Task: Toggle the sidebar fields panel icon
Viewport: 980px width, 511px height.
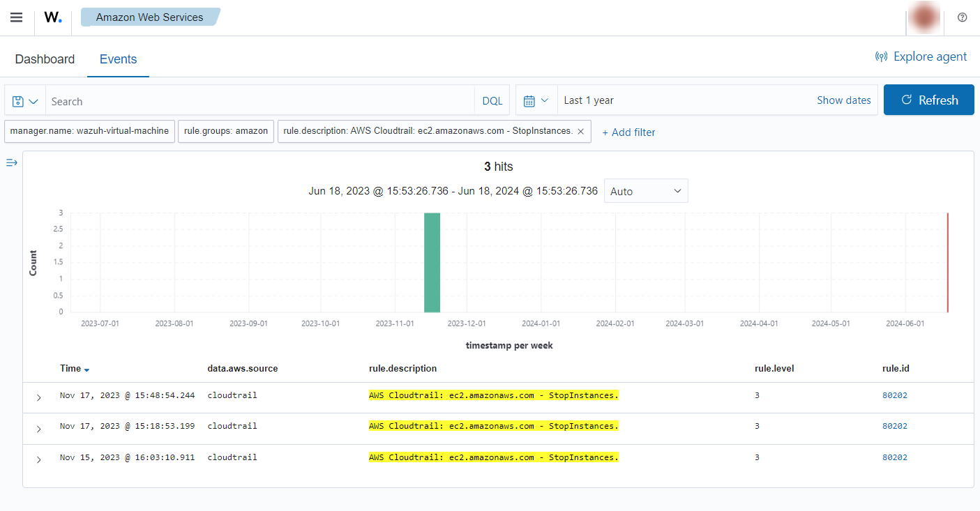Action: [x=12, y=162]
